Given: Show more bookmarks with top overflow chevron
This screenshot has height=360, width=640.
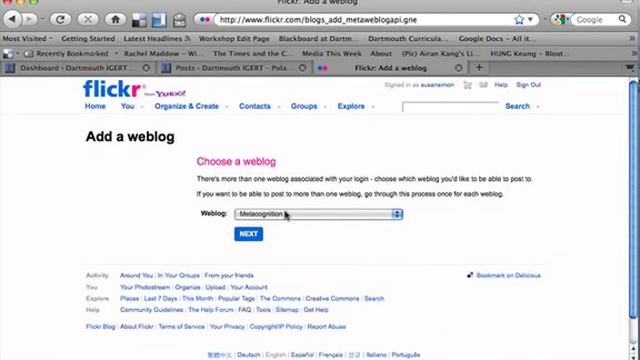Looking at the screenshot, I should pyautogui.click(x=632, y=38).
